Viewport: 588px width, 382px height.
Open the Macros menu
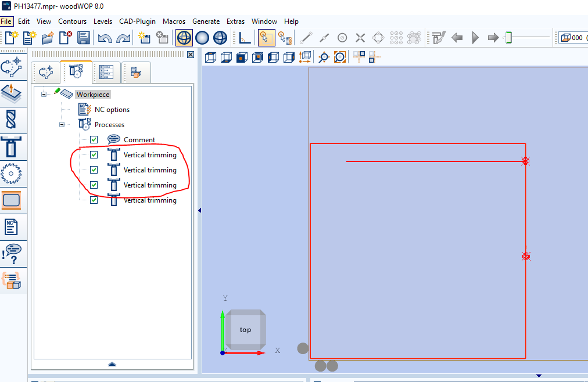(174, 21)
